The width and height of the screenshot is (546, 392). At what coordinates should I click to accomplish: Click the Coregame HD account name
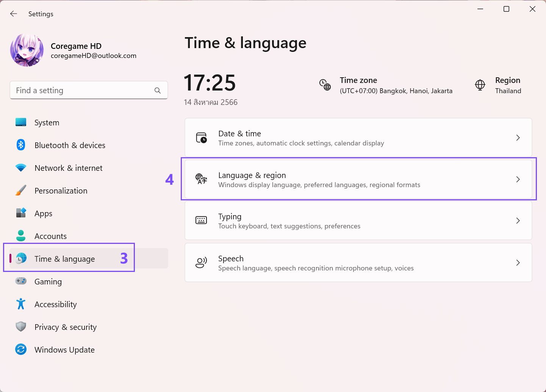(x=76, y=46)
